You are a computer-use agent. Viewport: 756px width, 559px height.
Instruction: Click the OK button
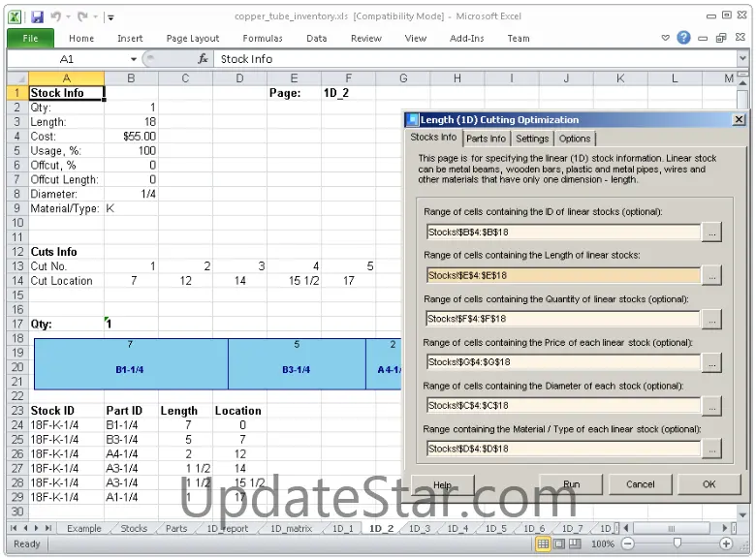tap(709, 484)
